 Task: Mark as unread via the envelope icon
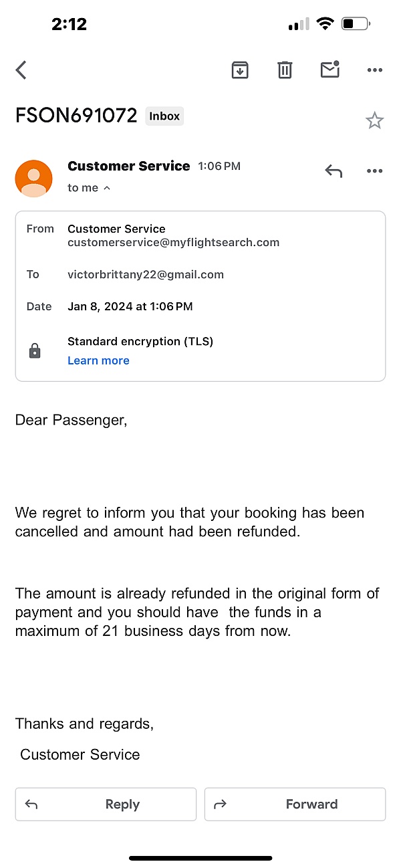[330, 69]
